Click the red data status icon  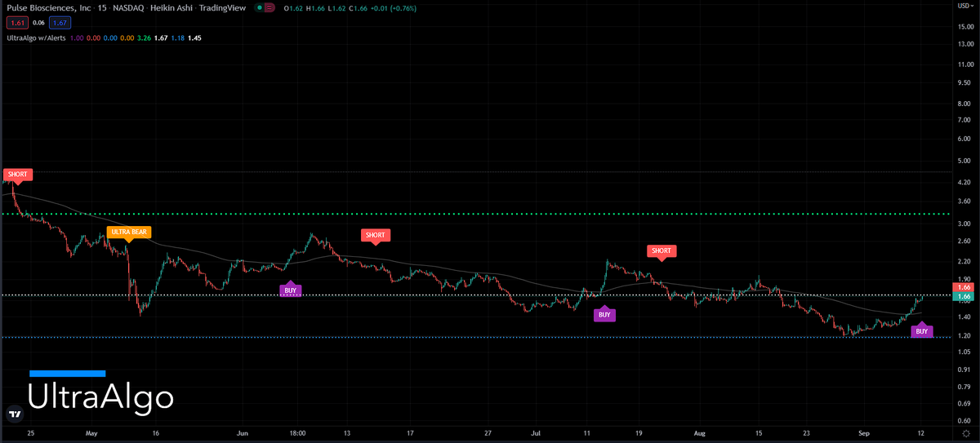[270, 8]
